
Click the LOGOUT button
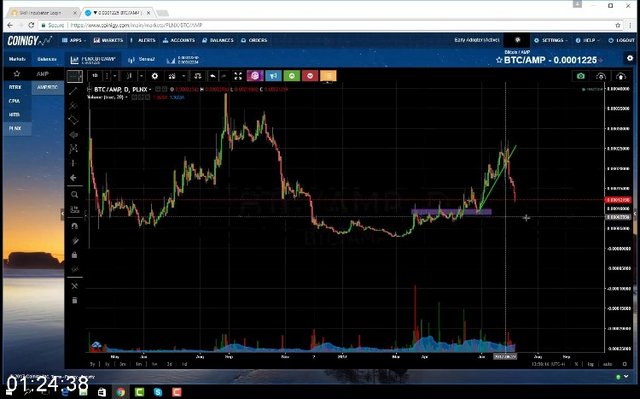(621, 40)
